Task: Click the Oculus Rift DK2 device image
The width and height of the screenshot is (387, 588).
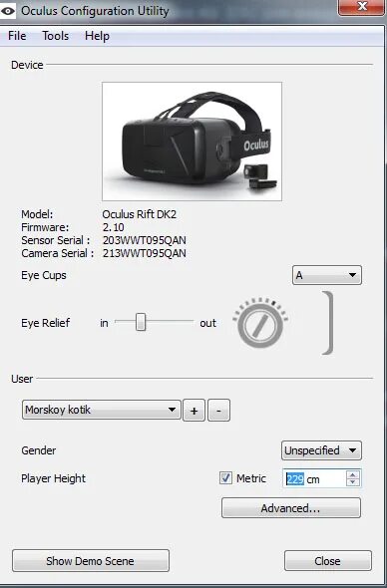Action: pos(192,142)
